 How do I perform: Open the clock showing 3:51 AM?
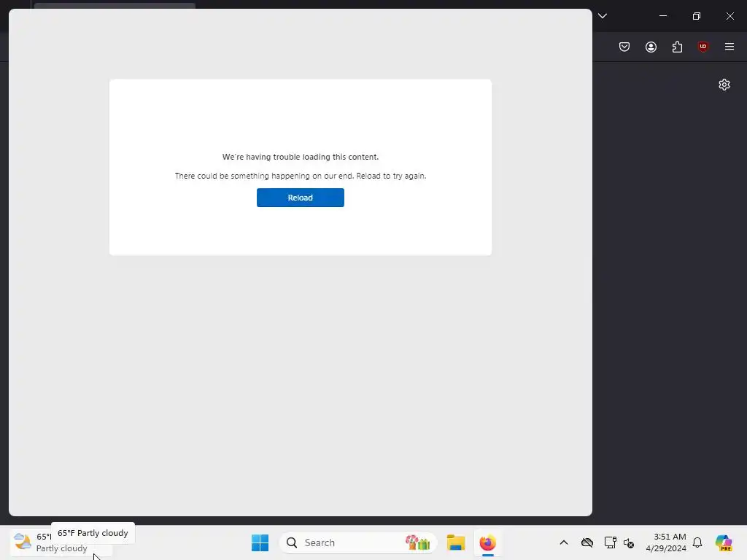point(666,542)
